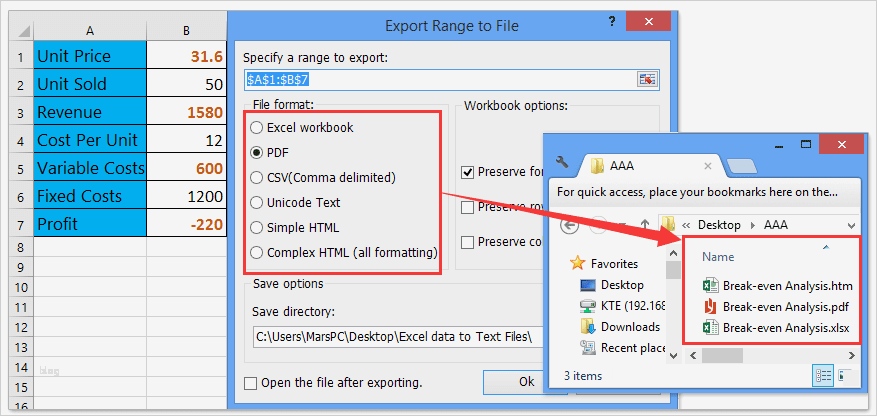Switch to details view icon

(824, 376)
